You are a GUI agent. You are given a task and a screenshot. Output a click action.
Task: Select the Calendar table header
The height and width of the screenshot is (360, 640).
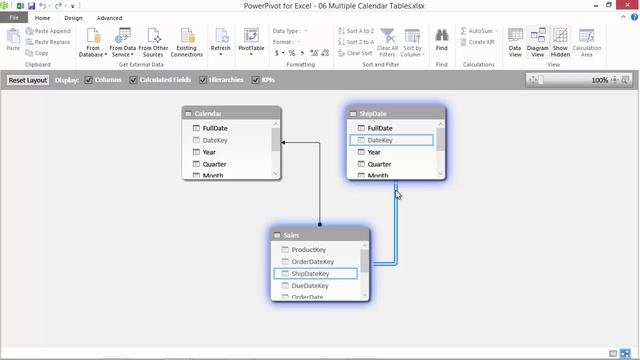(231, 113)
